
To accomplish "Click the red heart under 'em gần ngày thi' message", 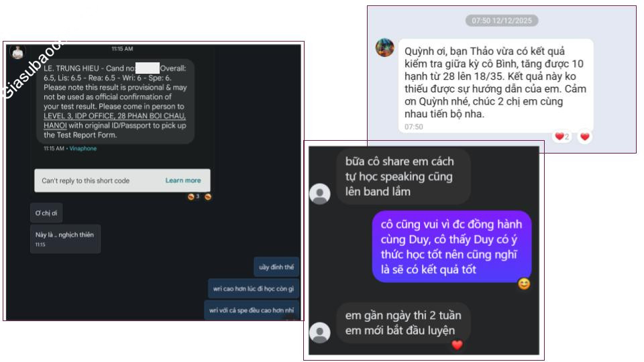I will (x=457, y=345).
